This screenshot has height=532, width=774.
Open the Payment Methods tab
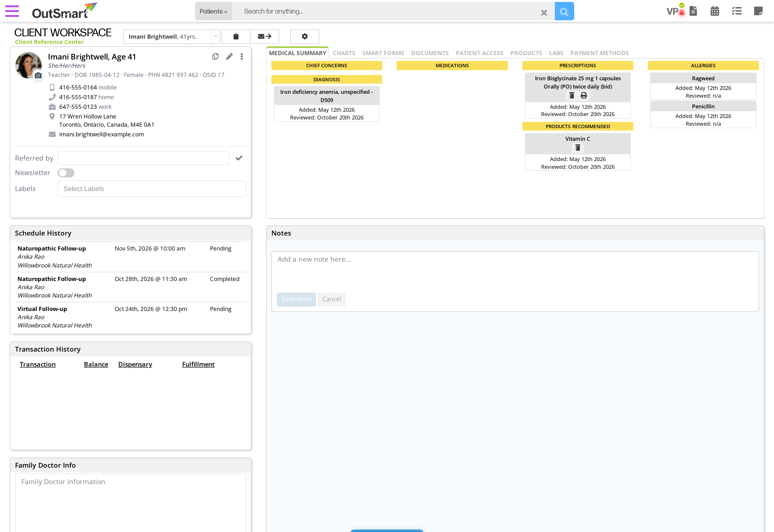tap(599, 53)
